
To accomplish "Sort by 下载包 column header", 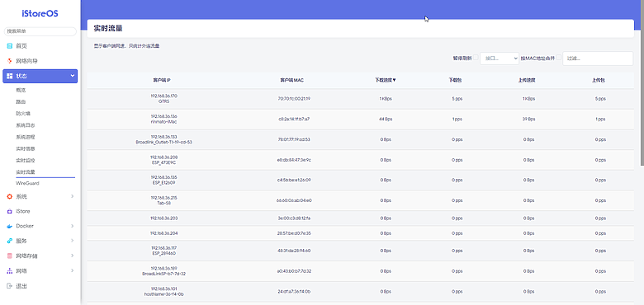I will click(455, 80).
